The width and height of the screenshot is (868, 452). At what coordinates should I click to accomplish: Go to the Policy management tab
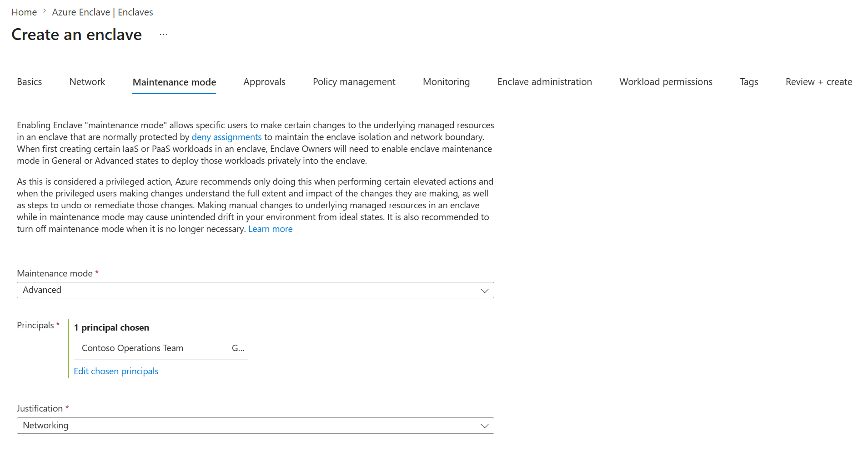click(x=354, y=82)
